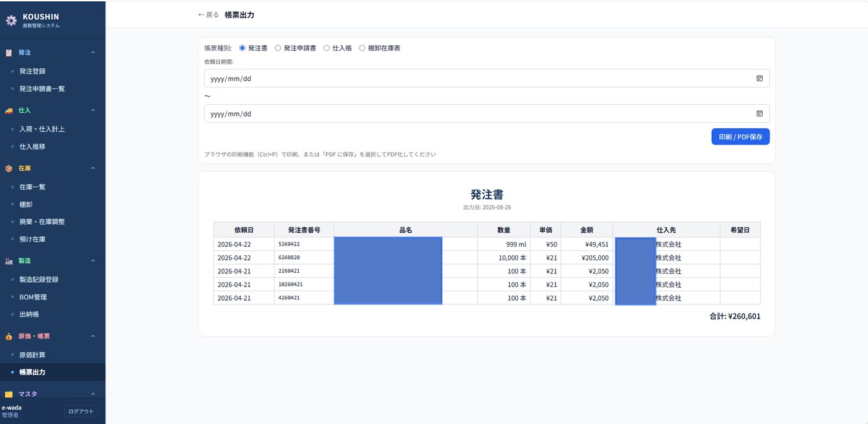Viewport: 868px width, 424px height.
Task: Click the 単価 column header
Action: click(546, 230)
